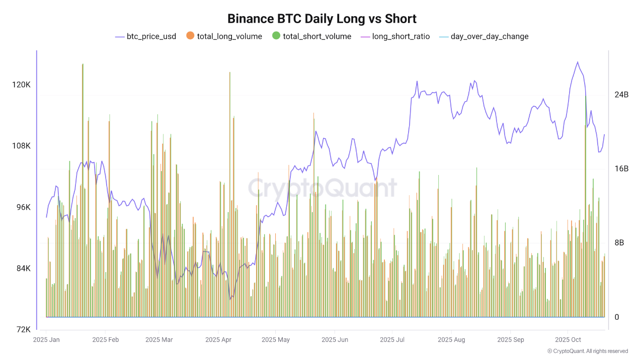
Task: Click the 120K price axis label
Action: click(x=22, y=85)
